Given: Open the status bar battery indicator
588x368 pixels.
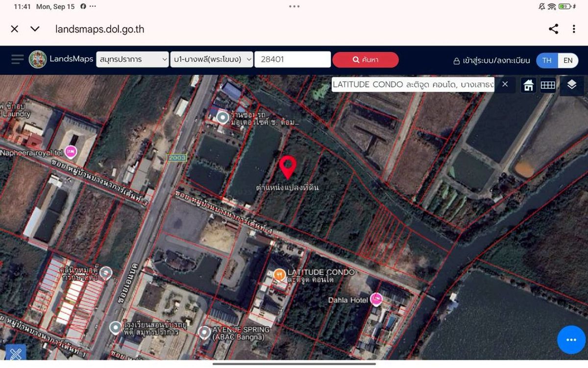Looking at the screenshot, I should 564,7.
